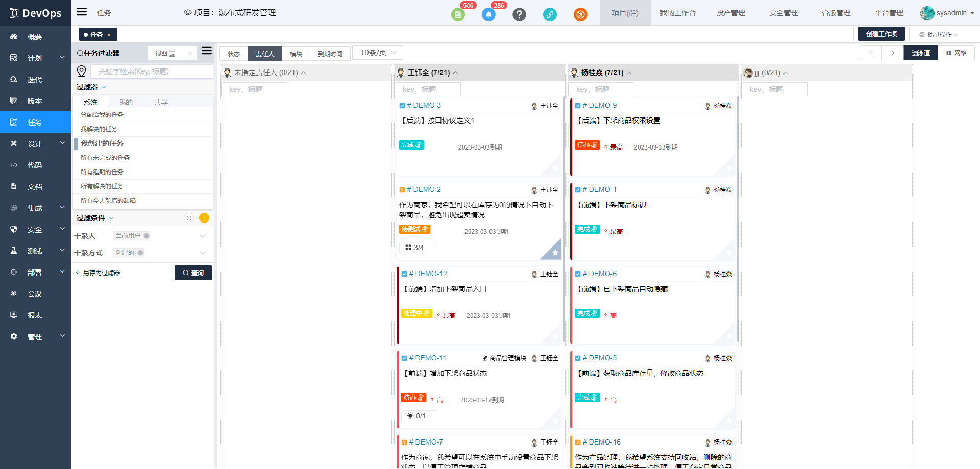Click the help question mark icon

tap(519, 15)
